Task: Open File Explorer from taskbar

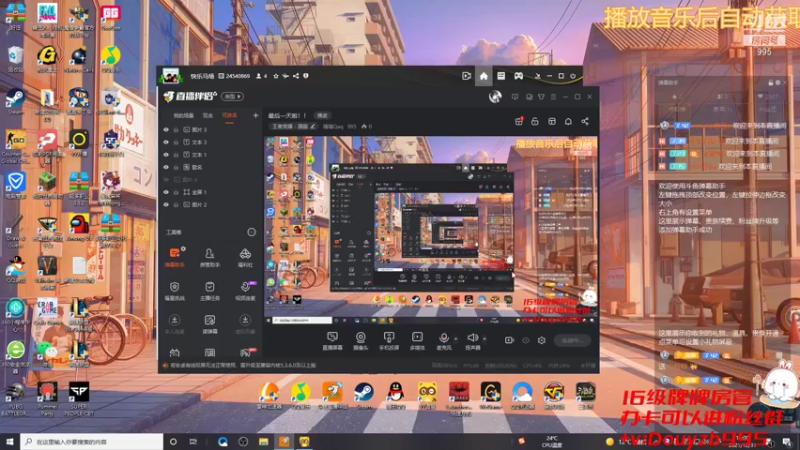Action: 263,441
